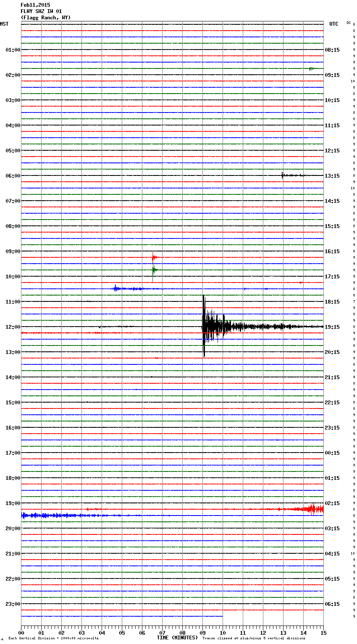Select the 14:00 MST time label
357x644 pixels.
[13, 377]
